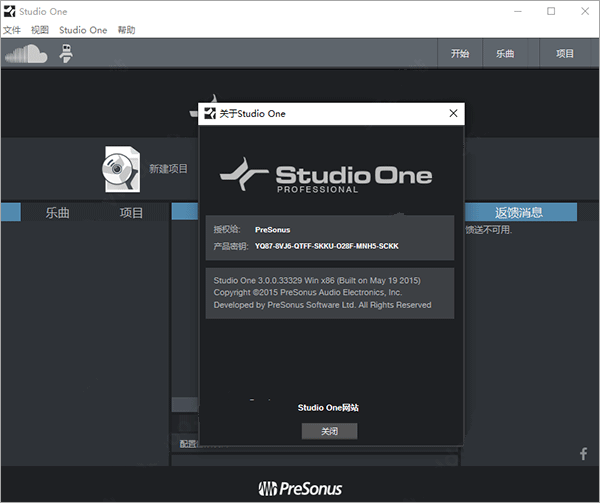This screenshot has width=600, height=503.
Task: Click the product key text
Action: tap(327, 246)
